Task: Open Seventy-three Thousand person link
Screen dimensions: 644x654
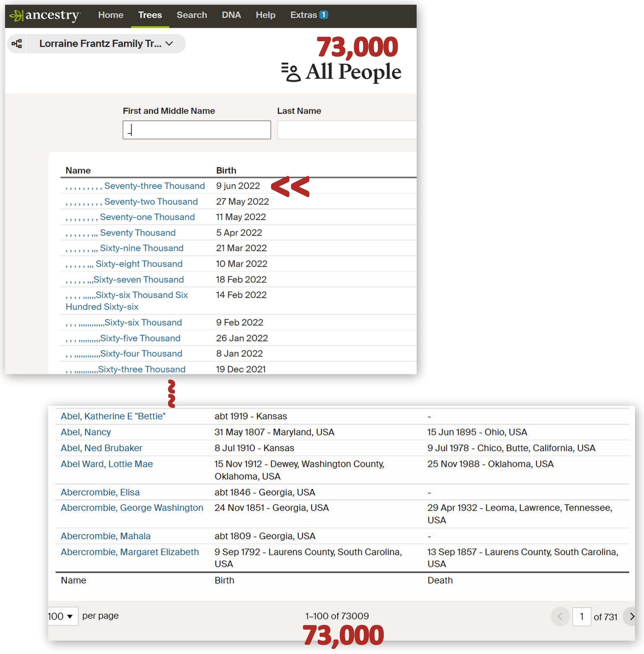Action: pyautogui.click(x=154, y=186)
